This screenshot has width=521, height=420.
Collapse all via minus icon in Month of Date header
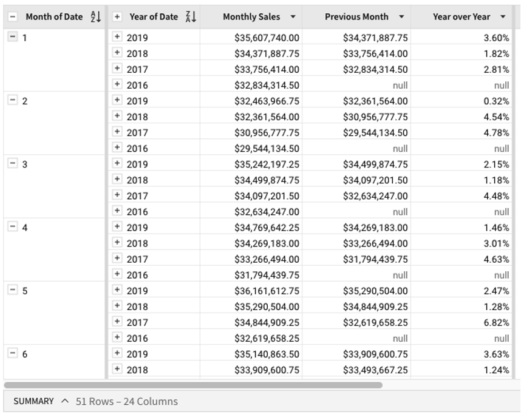[13, 17]
